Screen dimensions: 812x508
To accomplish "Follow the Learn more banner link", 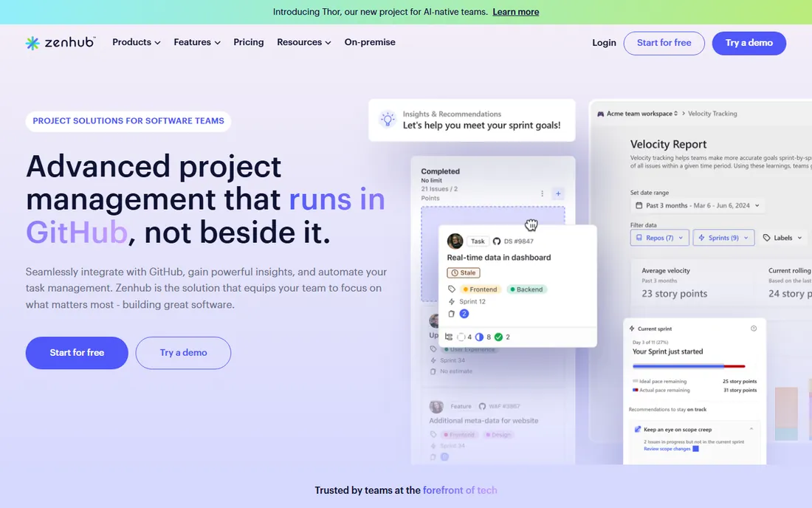I will pos(516,12).
